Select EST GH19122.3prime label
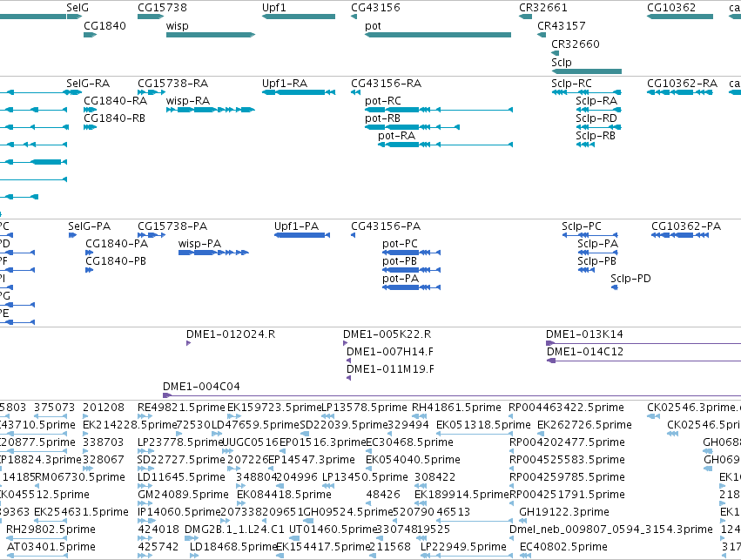The height and width of the screenshot is (560, 741). click(x=563, y=512)
